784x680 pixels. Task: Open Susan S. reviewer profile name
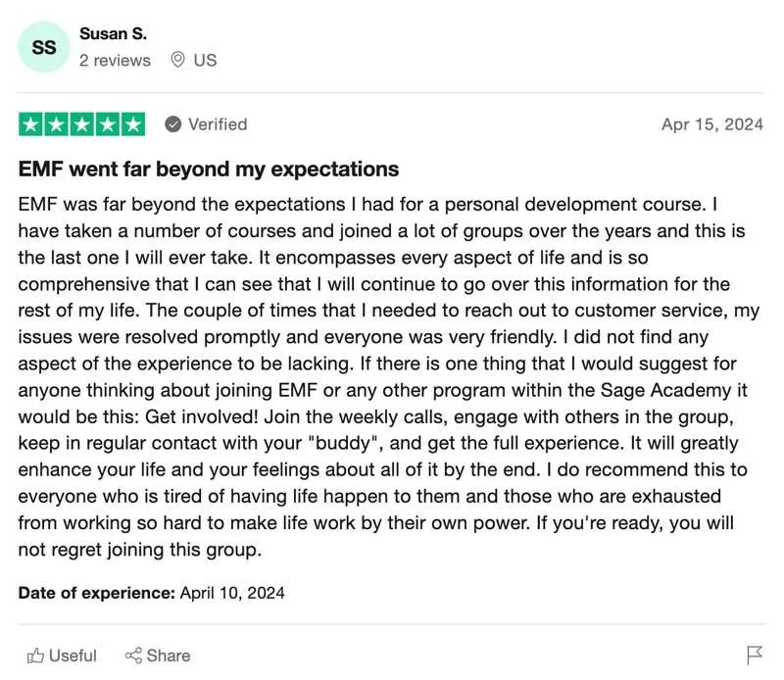113,33
